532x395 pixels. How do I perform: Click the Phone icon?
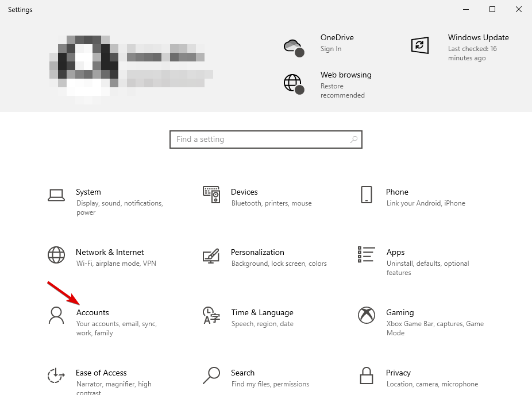click(367, 195)
